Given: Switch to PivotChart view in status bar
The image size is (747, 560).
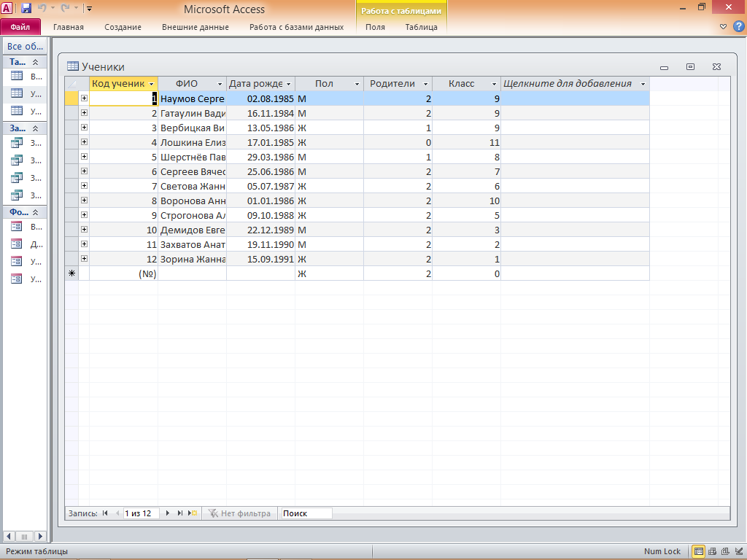Looking at the screenshot, I should pyautogui.click(x=725, y=551).
